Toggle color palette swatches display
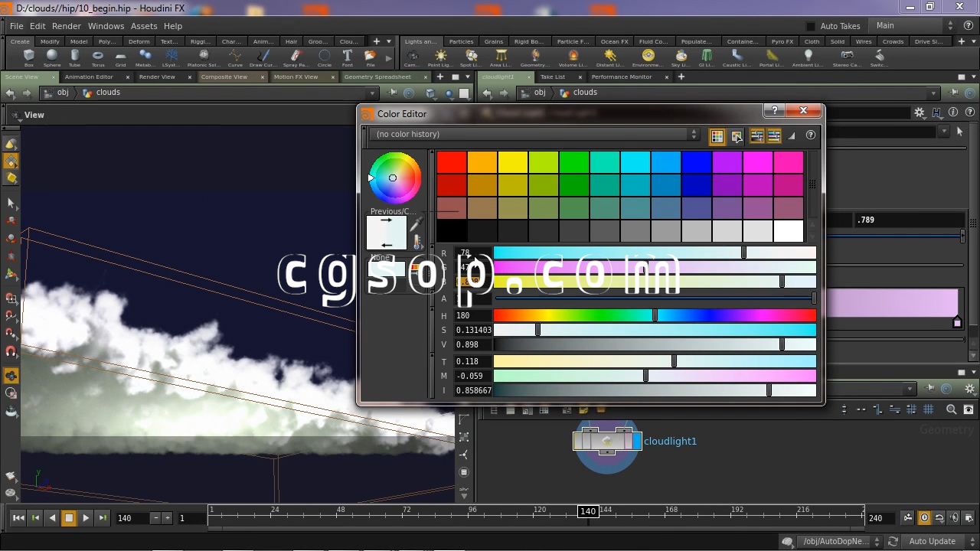Image resolution: width=980 pixels, height=551 pixels. [717, 135]
